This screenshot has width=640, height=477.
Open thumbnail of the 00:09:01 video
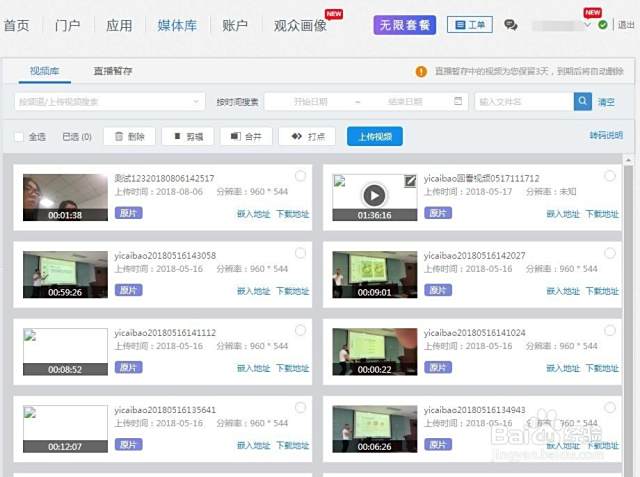[375, 275]
